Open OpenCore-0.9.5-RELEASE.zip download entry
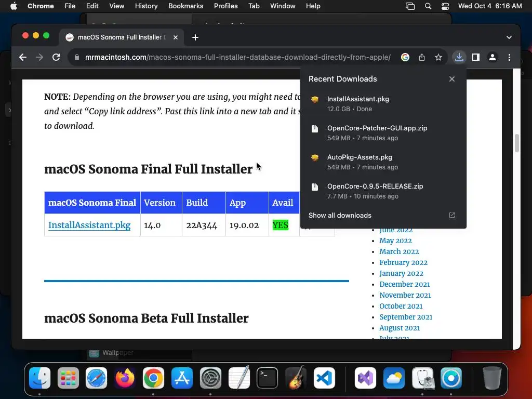 click(383, 191)
